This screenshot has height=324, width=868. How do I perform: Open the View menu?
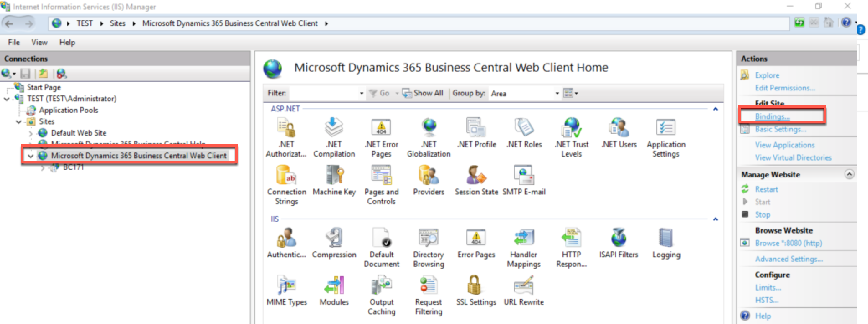39,42
